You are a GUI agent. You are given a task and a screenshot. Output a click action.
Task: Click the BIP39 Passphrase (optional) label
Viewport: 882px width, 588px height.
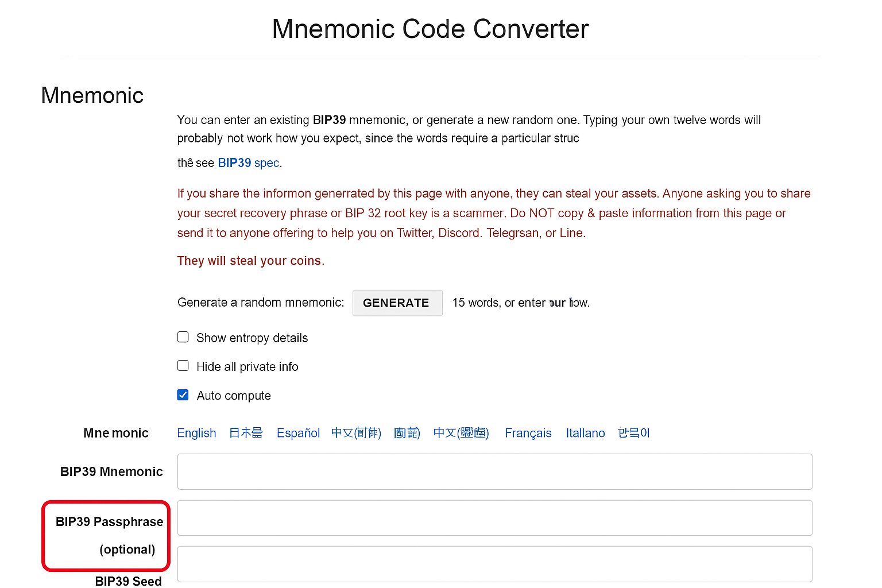pos(109,535)
